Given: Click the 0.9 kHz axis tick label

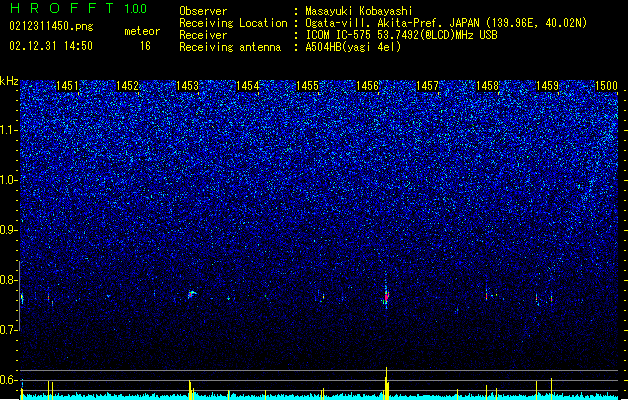Looking at the screenshot, I should [8, 230].
